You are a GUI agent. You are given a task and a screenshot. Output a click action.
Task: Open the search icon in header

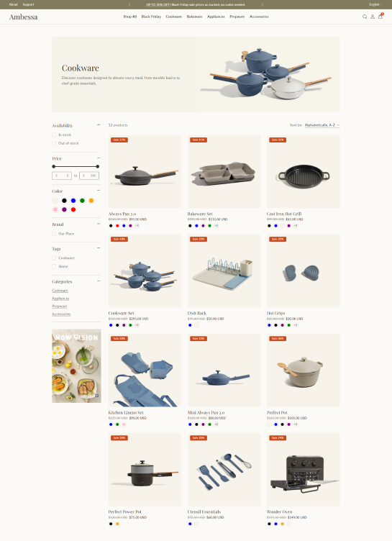[365, 17]
